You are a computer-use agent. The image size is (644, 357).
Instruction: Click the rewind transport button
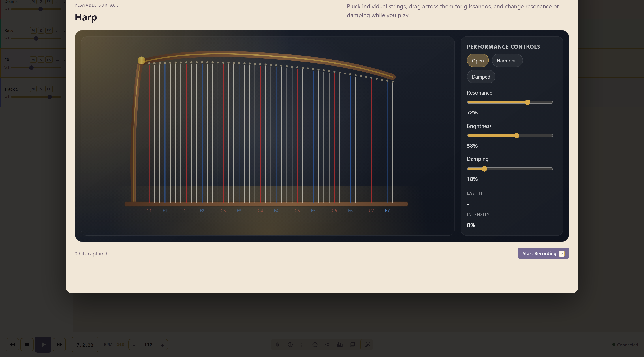point(12,345)
